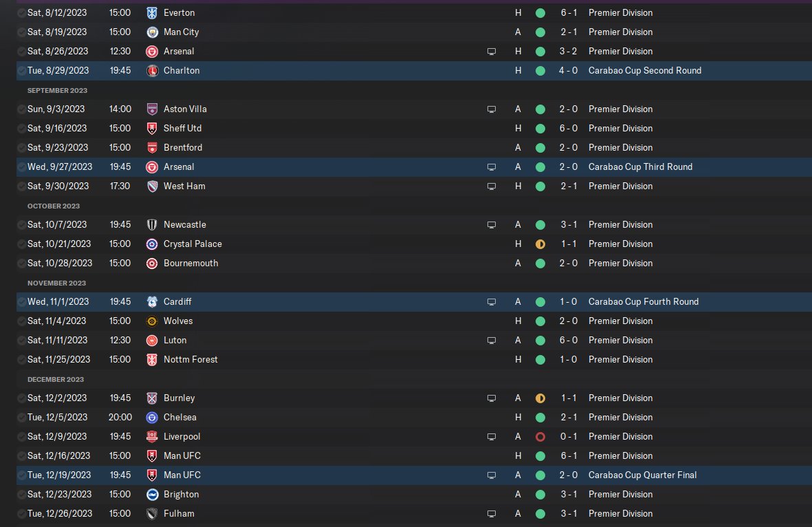Click the orange draw indicator for Crystal Palace

pyautogui.click(x=540, y=244)
